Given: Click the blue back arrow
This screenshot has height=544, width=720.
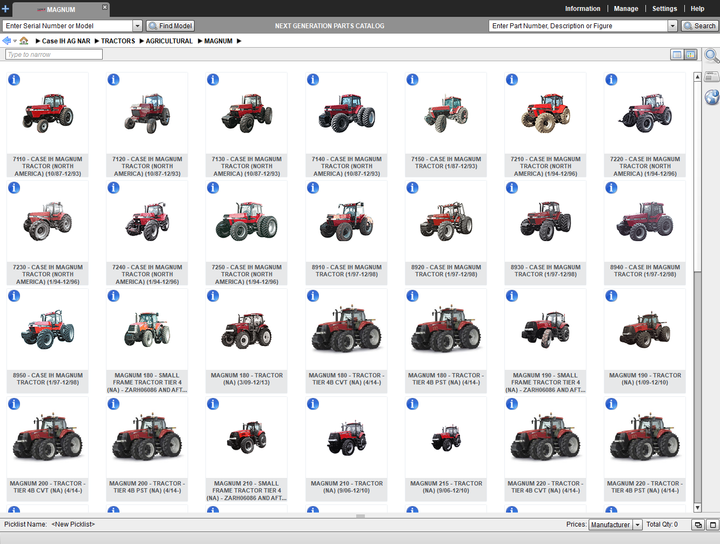Looking at the screenshot, I should [x=6, y=41].
